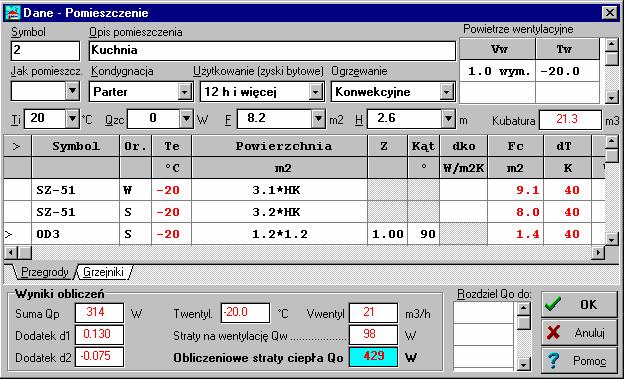Viewport: 625px width, 379px height.
Task: Click the vertical scrollbar thumb in partitions table
Action: (611, 156)
